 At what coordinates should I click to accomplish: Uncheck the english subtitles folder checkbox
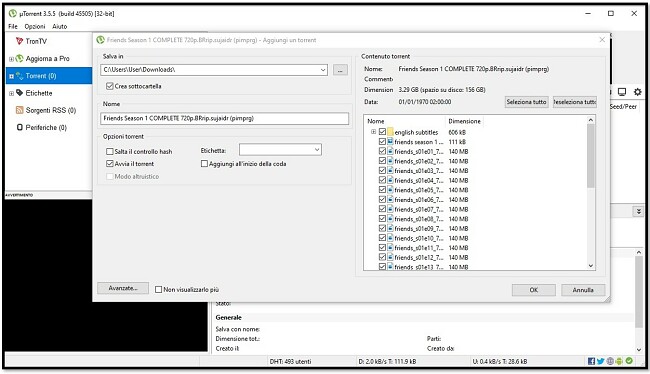click(x=382, y=132)
